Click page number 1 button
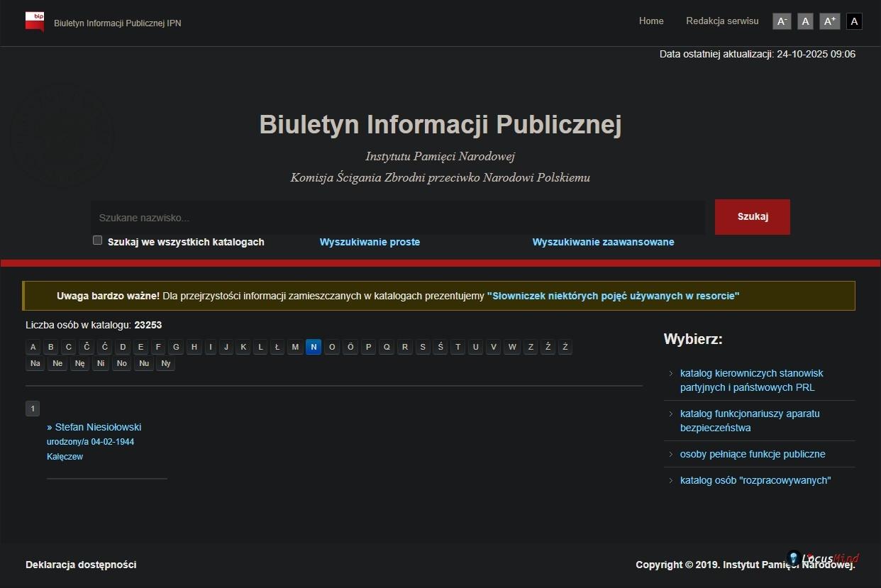Viewport: 881px width, 588px height. point(33,409)
